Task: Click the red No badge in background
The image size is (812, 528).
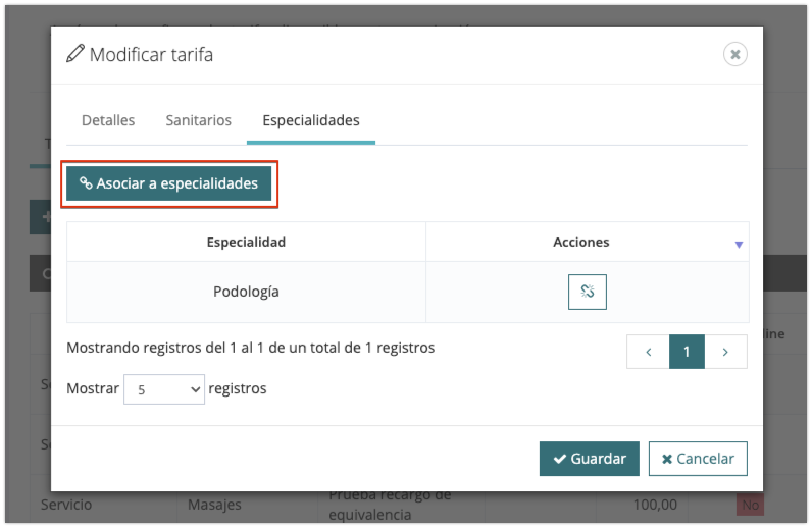Action: 750,505
